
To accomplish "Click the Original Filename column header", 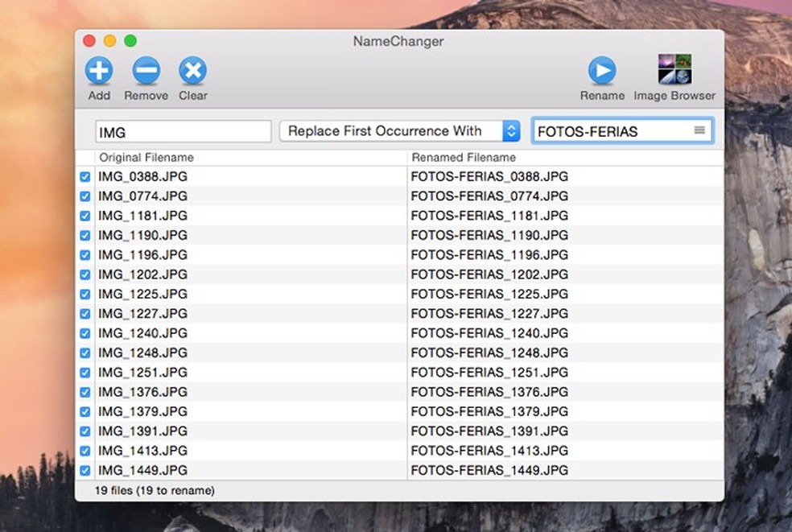I will (x=146, y=158).
